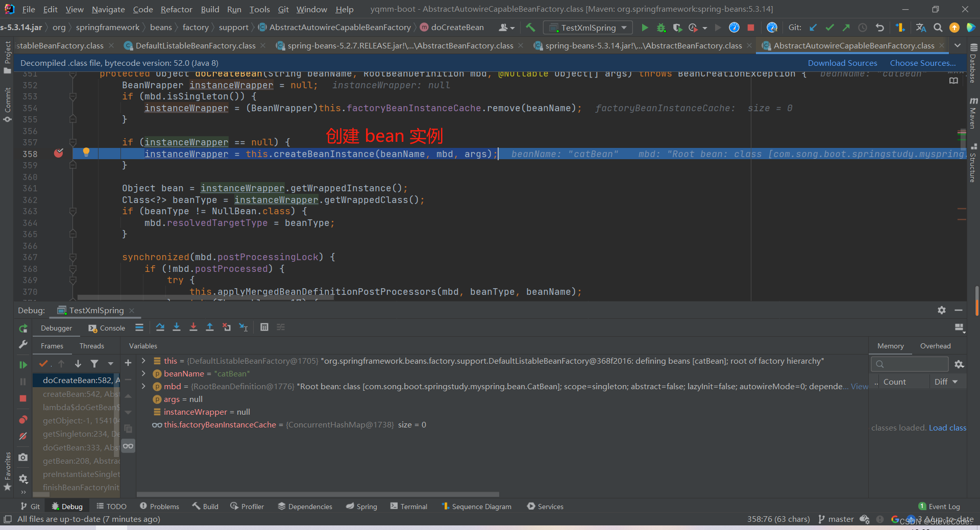The height and width of the screenshot is (530, 980).
Task: Click Variables panel horizontal scrollbar
Action: pyautogui.click(x=318, y=494)
